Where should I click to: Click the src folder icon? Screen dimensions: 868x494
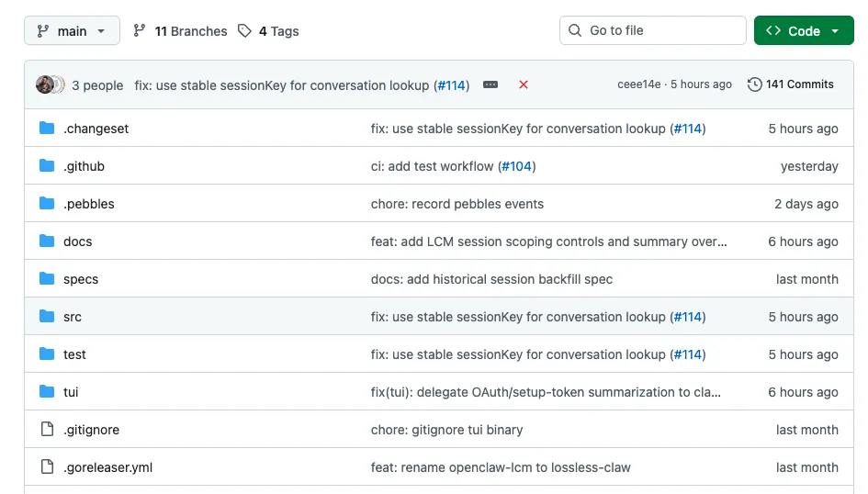click(47, 317)
